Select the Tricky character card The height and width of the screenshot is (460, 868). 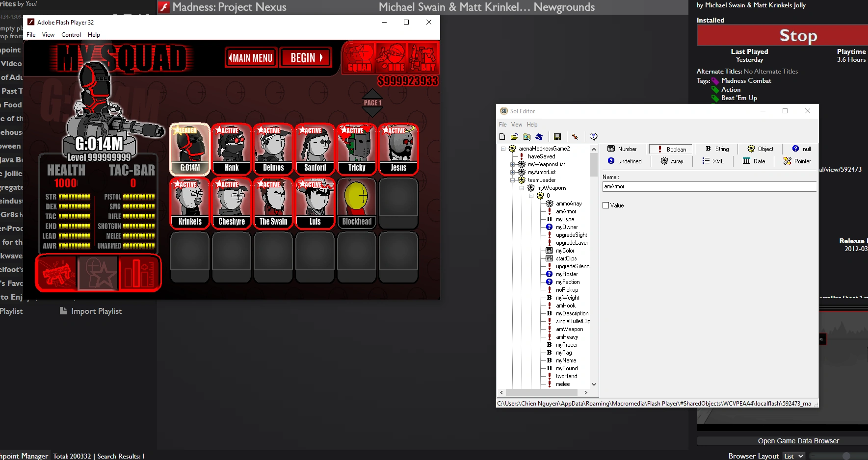(357, 149)
